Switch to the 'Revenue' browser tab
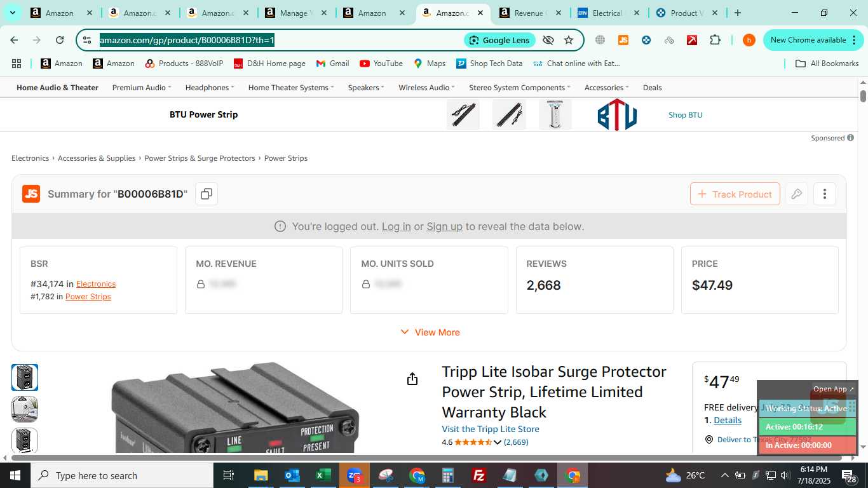868x488 pixels. pos(530,13)
